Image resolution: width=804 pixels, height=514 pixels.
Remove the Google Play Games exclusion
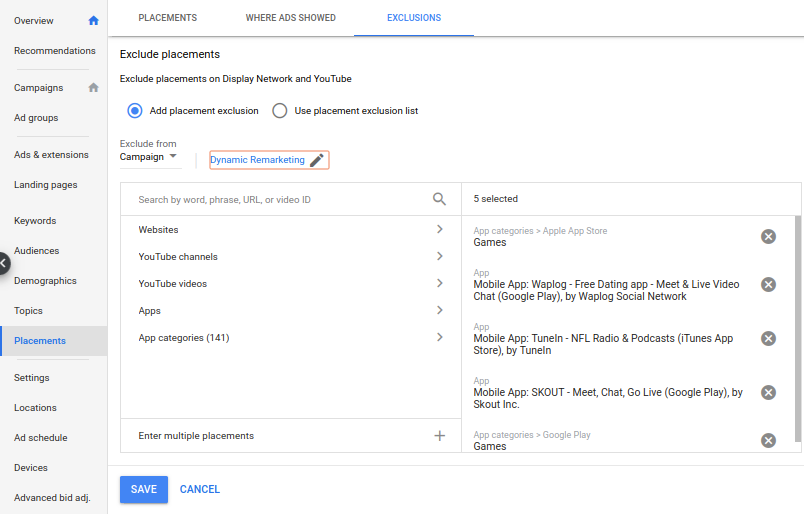[x=768, y=441]
